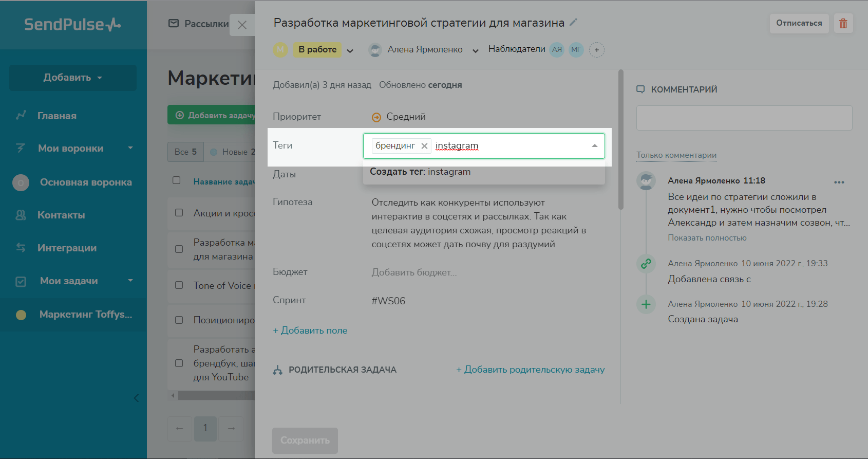Add an observer with the plus circle icon
This screenshot has height=459, width=868.
(596, 50)
